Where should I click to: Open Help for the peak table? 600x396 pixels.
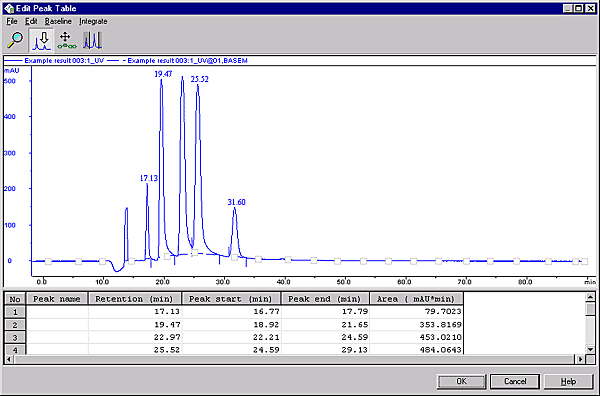pos(568,381)
